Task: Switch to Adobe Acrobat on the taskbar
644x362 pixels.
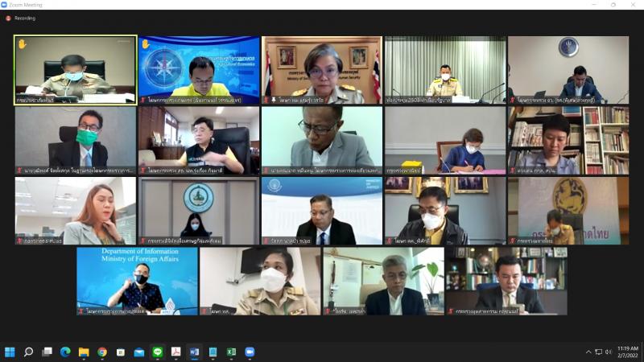Action: [175, 352]
